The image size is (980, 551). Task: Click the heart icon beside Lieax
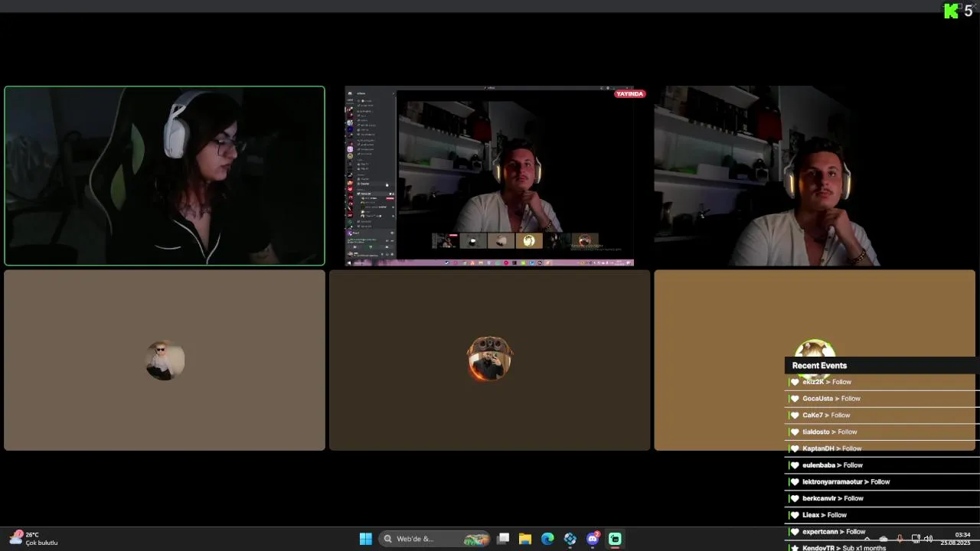pyautogui.click(x=795, y=516)
